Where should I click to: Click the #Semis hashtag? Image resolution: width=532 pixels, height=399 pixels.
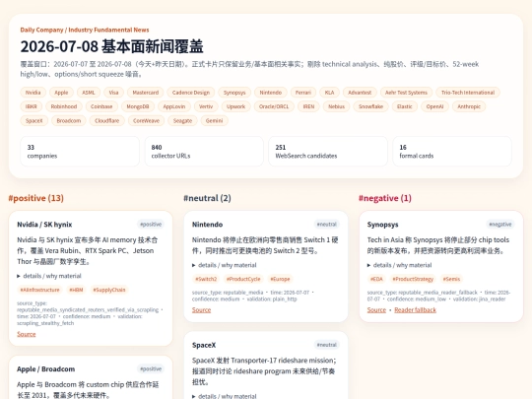[x=451, y=279]
